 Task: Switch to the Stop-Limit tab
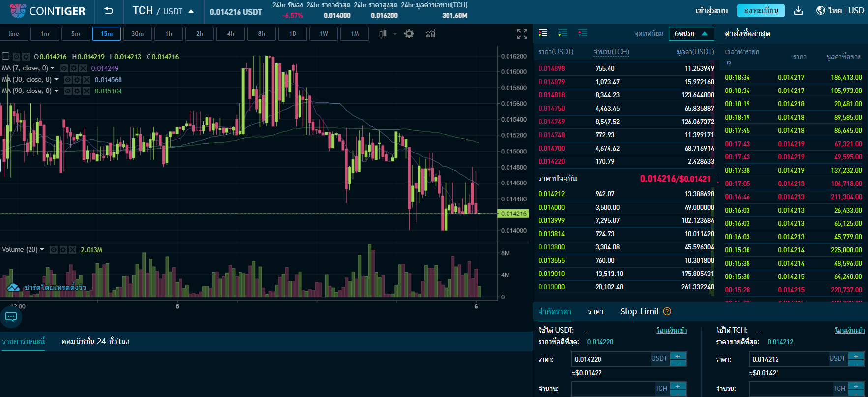tap(639, 311)
